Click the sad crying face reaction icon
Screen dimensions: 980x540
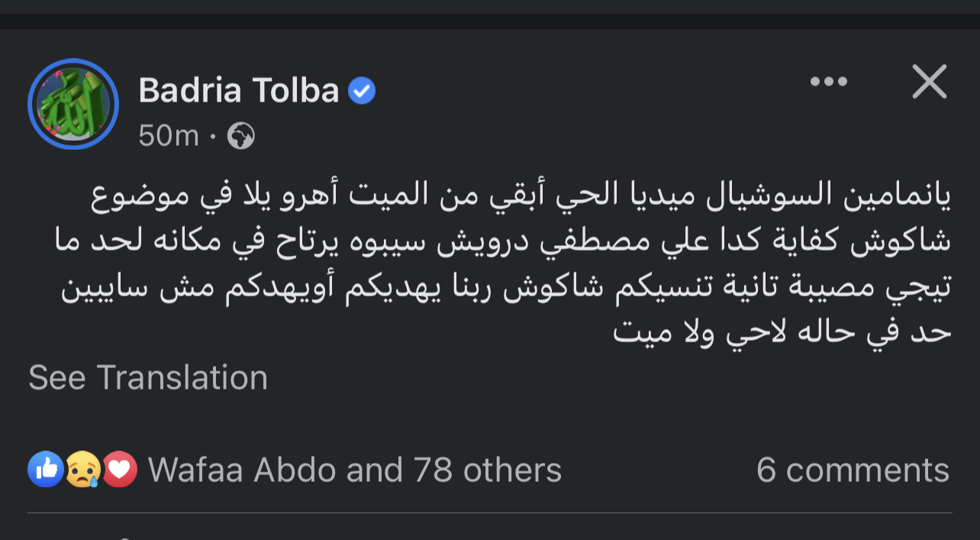(x=82, y=469)
